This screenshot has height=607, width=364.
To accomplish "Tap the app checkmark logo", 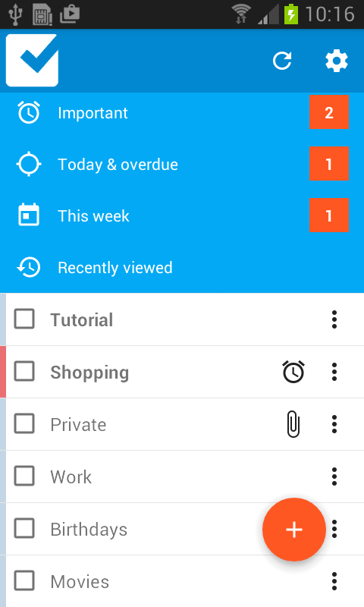I will coord(32,61).
